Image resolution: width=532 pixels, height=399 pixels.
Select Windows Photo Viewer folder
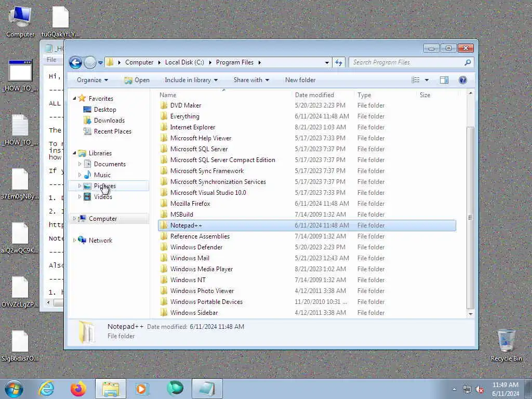pos(202,291)
